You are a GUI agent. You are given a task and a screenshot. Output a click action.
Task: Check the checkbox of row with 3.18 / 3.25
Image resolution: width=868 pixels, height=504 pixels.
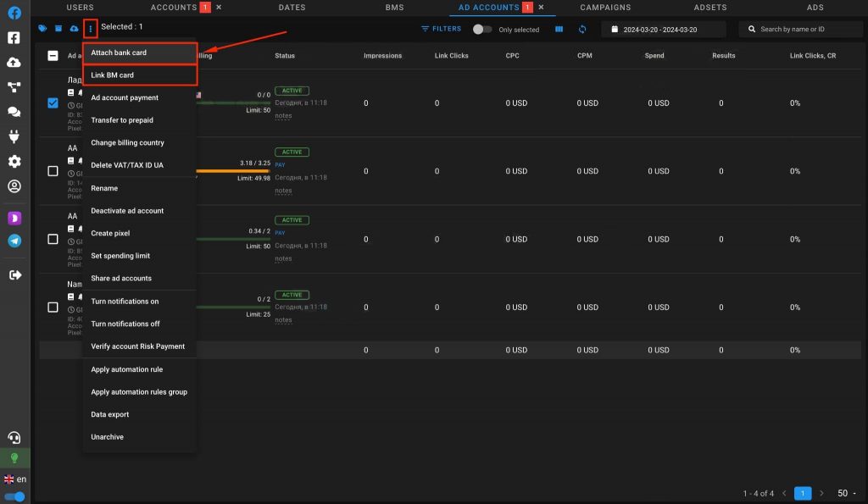click(x=53, y=171)
